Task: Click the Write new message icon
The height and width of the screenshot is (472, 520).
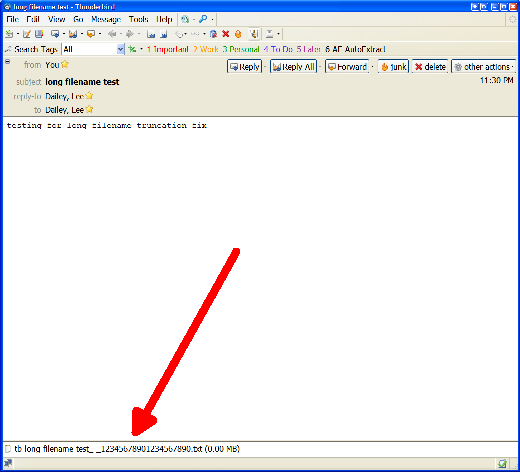Action: tap(27, 34)
